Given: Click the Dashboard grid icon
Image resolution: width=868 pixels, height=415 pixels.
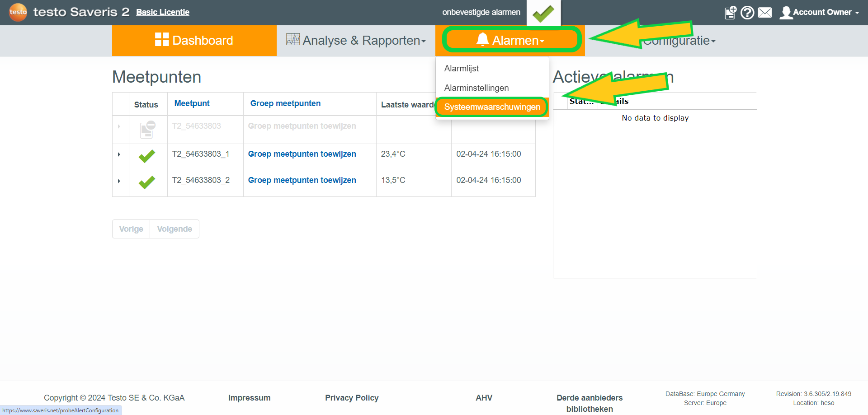Looking at the screenshot, I should pos(162,39).
